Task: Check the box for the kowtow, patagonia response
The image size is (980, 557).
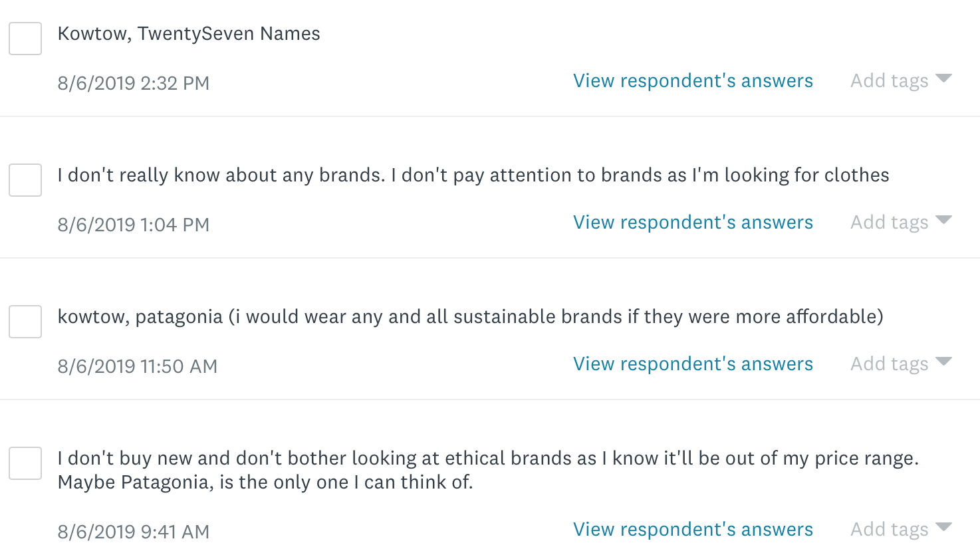Action: pos(25,322)
